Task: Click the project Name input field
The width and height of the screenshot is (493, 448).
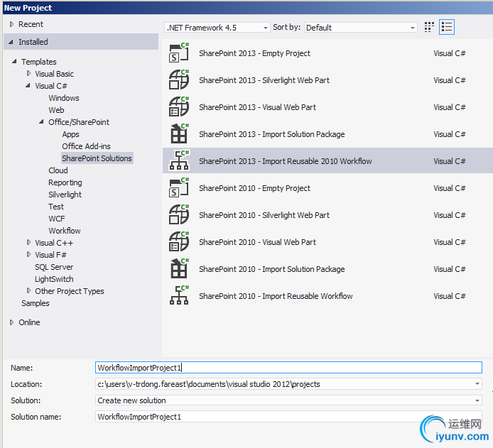Action: pyautogui.click(x=288, y=368)
